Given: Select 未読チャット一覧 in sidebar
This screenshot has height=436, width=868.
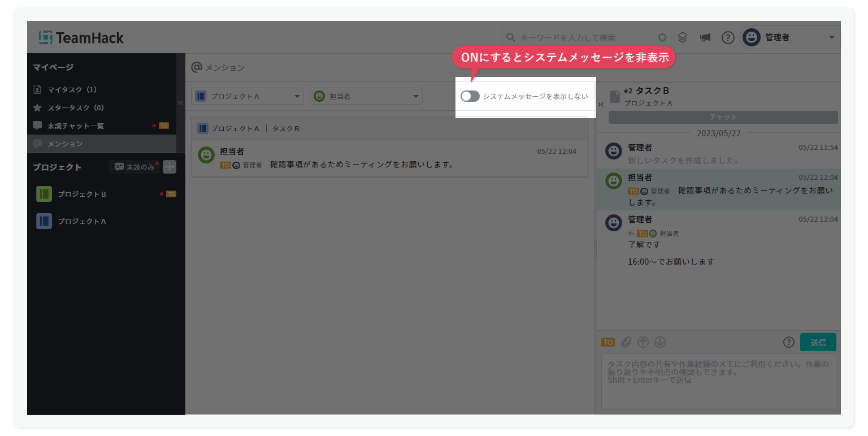Looking at the screenshot, I should [75, 126].
